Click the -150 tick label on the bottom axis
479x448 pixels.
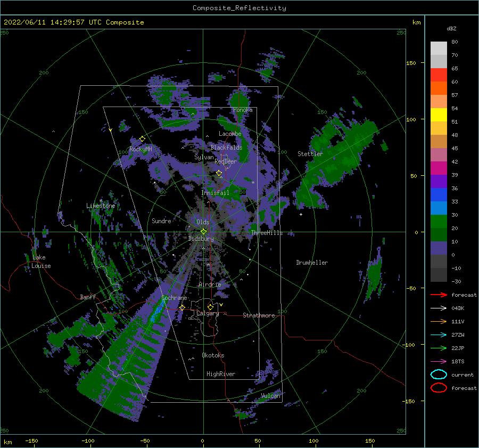tap(31, 441)
